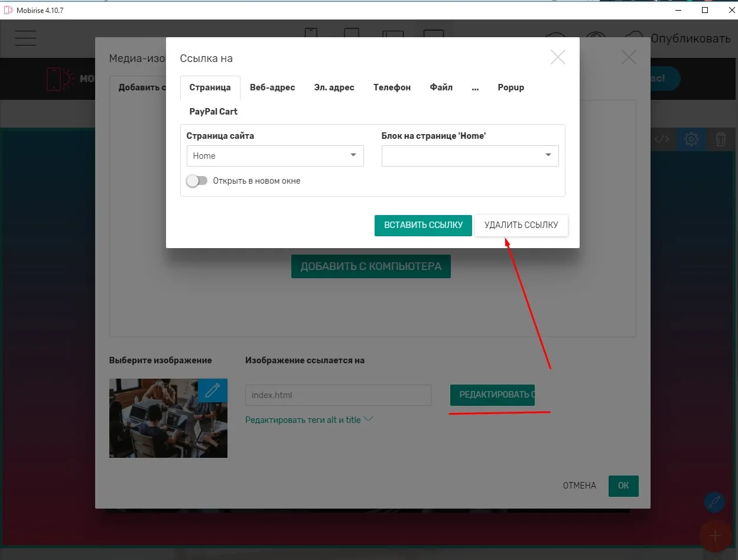Open the 'Блок на странице' dropdown

coord(470,156)
